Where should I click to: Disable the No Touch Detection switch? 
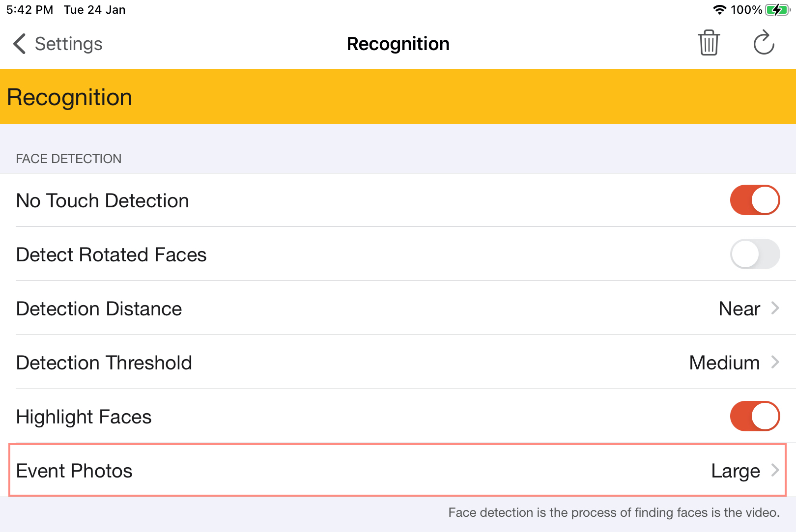coord(754,200)
